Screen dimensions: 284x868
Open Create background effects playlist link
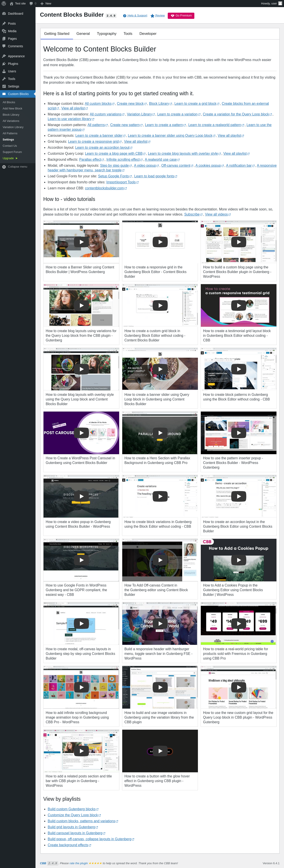[69, 845]
